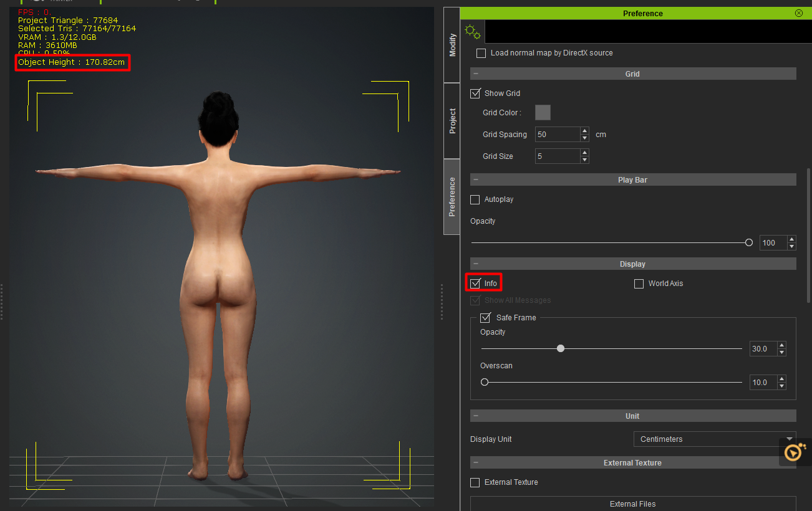Image resolution: width=812 pixels, height=511 pixels.
Task: Increase Grid Spacing with the up arrow
Action: pyautogui.click(x=584, y=131)
